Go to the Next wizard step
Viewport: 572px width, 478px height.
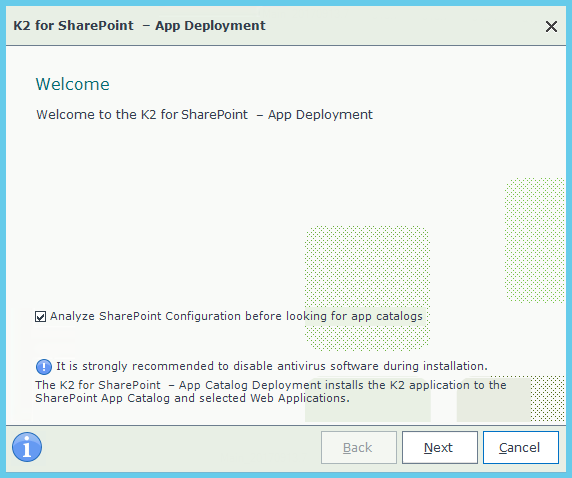pos(440,447)
